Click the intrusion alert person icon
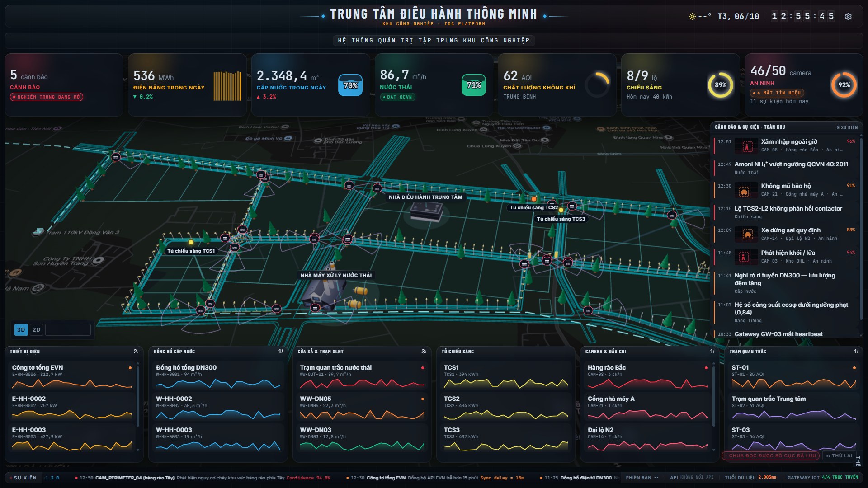The height and width of the screenshot is (488, 868). click(x=746, y=146)
